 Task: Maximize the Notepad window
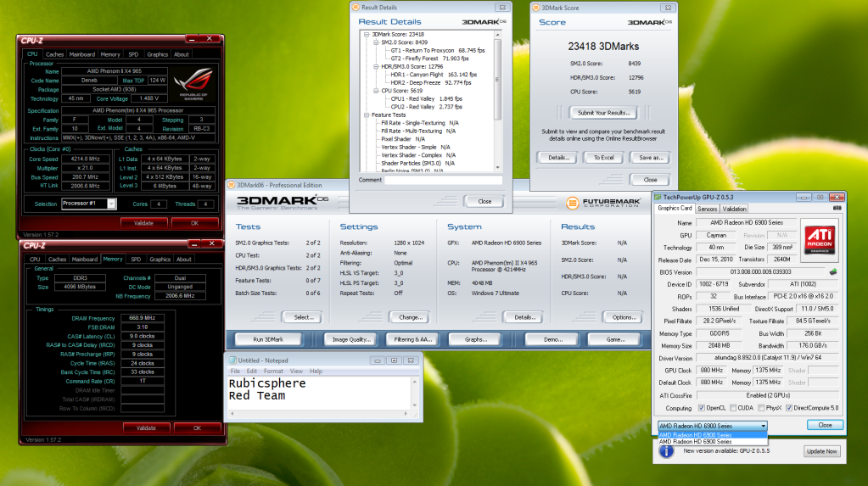point(395,360)
